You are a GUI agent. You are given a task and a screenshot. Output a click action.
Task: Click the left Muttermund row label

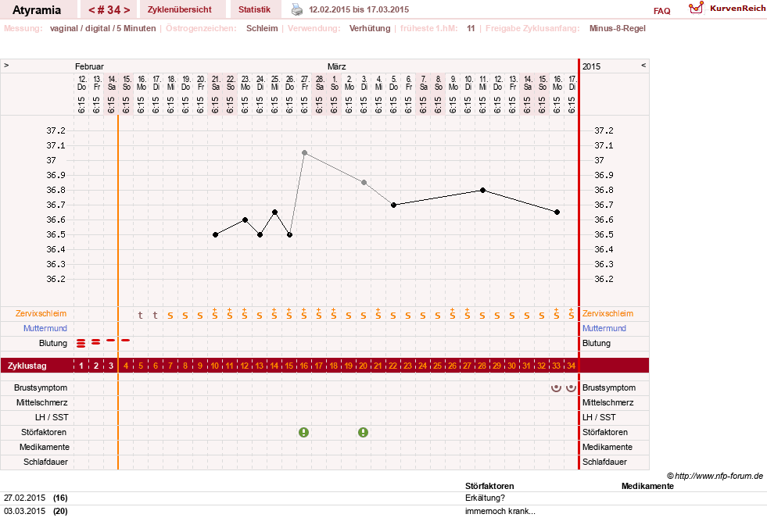[x=45, y=328]
